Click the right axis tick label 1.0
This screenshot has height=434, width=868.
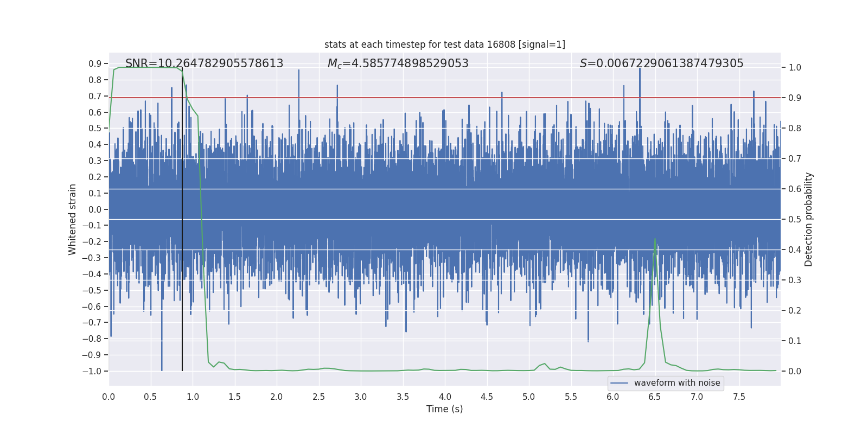(x=795, y=67)
